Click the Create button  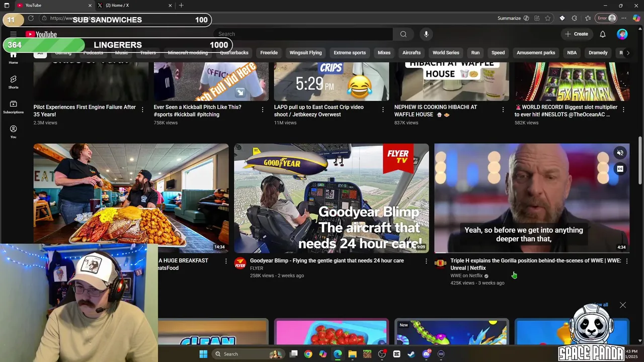[576, 34]
